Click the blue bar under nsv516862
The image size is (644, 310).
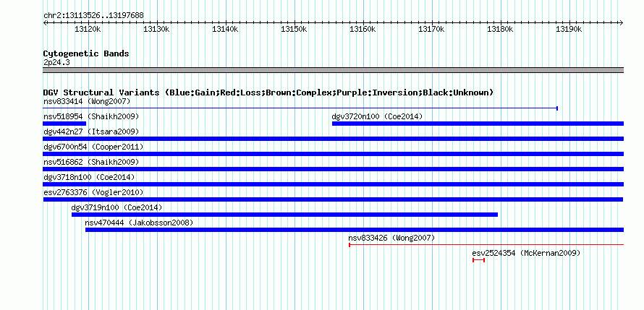point(334,169)
